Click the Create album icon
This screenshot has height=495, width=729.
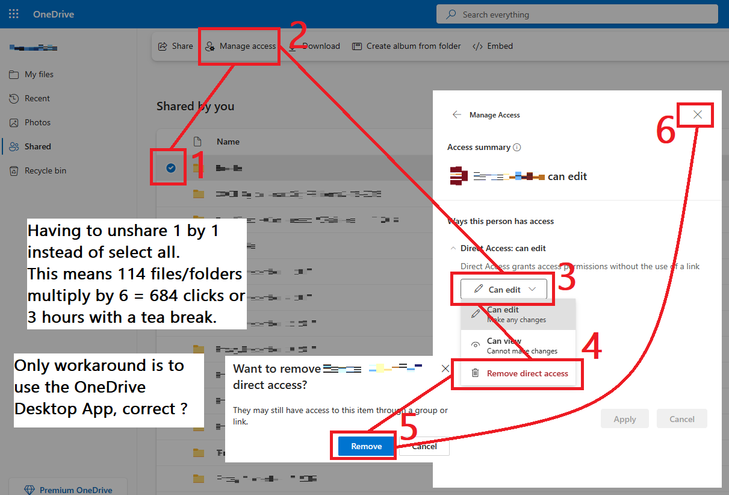tap(357, 46)
